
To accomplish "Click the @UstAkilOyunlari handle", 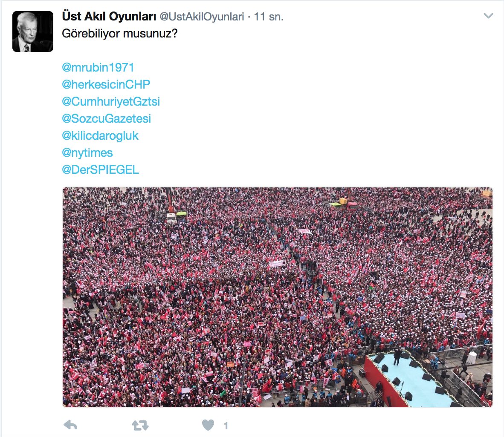I will pos(202,17).
